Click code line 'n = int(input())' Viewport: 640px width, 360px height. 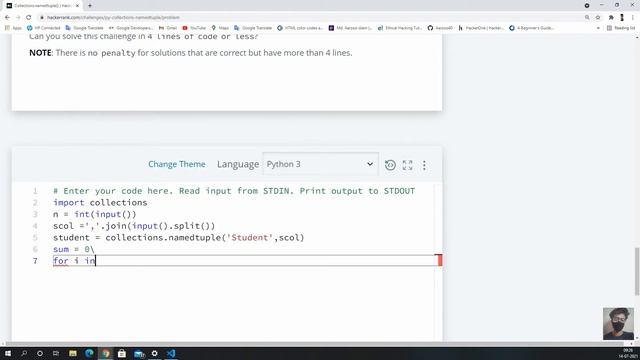coord(95,214)
